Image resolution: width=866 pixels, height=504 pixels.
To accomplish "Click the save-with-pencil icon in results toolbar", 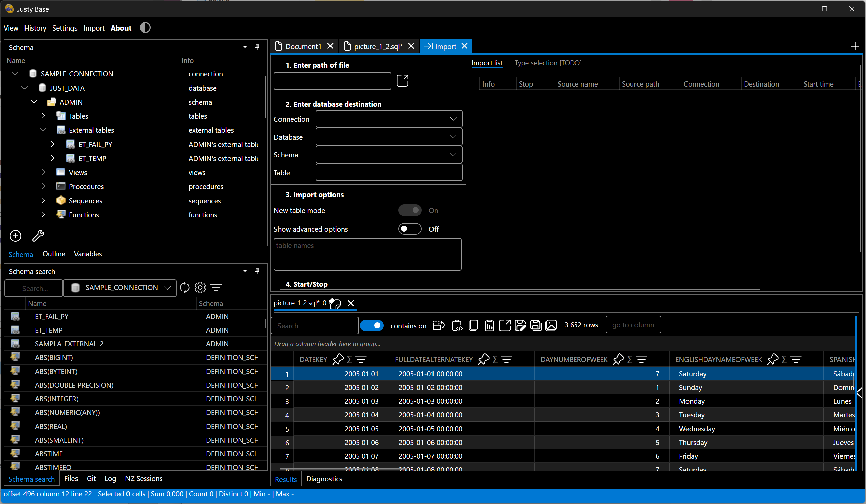I will coord(520,325).
